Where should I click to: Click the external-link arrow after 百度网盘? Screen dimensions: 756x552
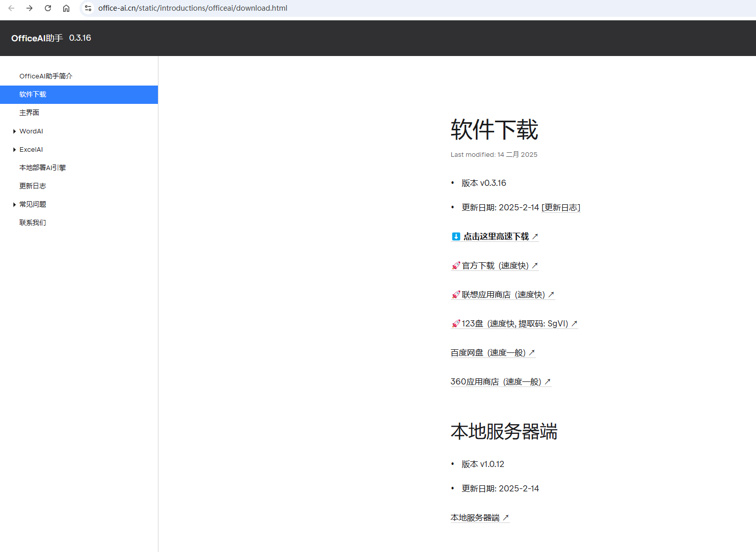(x=532, y=352)
